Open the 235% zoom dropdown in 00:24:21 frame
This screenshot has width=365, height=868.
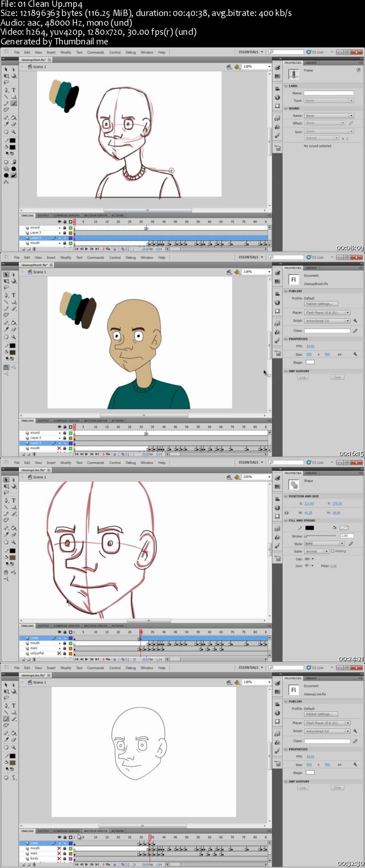point(268,477)
